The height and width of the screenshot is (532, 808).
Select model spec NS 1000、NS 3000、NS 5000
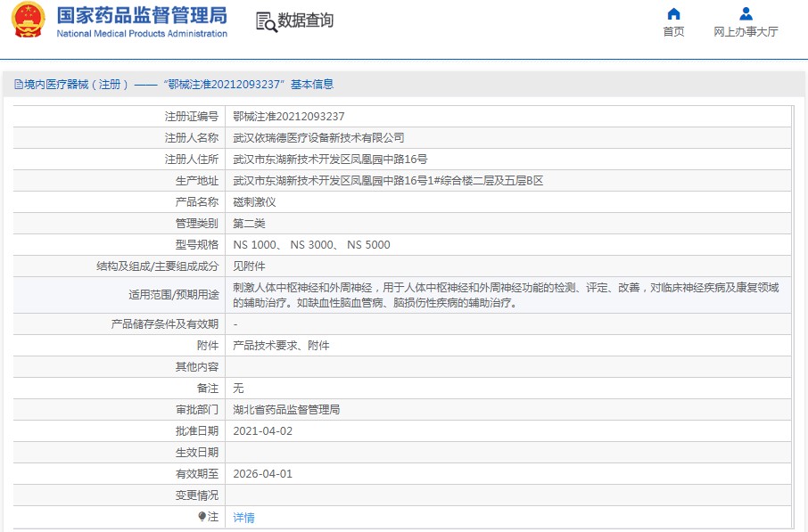[312, 245]
